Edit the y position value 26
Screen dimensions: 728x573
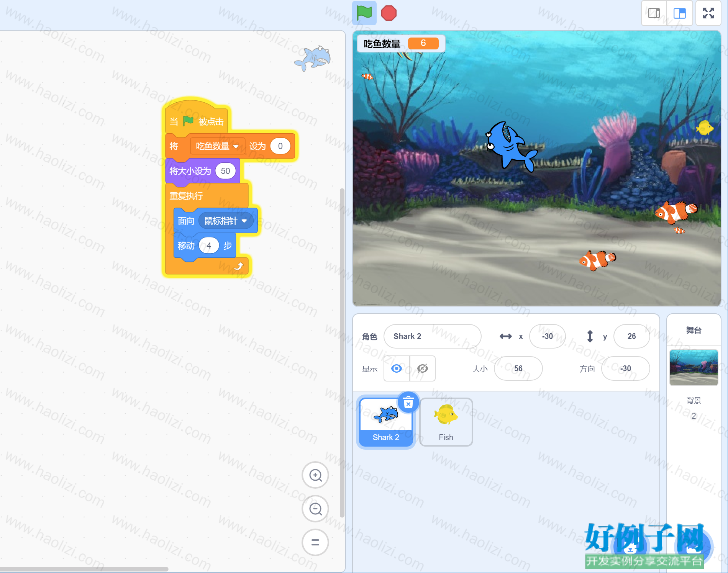(631, 336)
